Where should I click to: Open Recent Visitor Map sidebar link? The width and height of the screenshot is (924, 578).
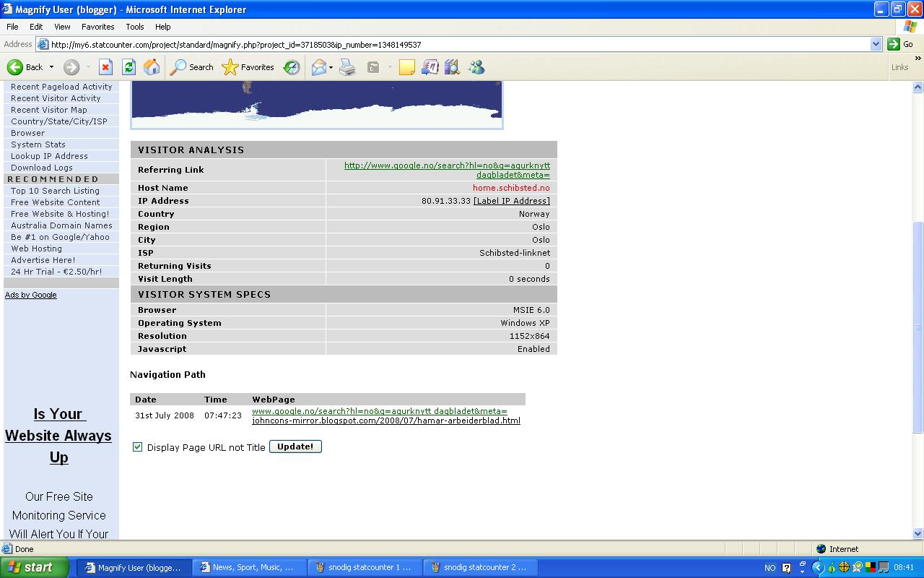(x=48, y=110)
